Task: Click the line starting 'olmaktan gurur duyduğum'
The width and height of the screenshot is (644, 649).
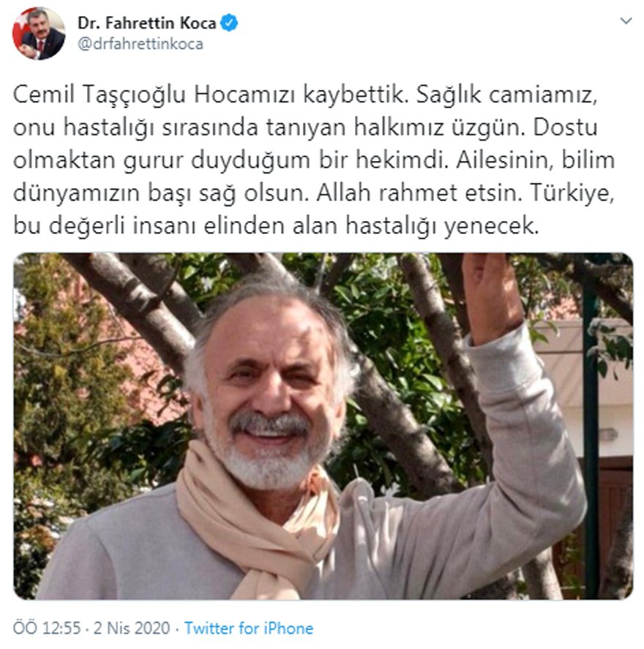Action: pos(314,160)
